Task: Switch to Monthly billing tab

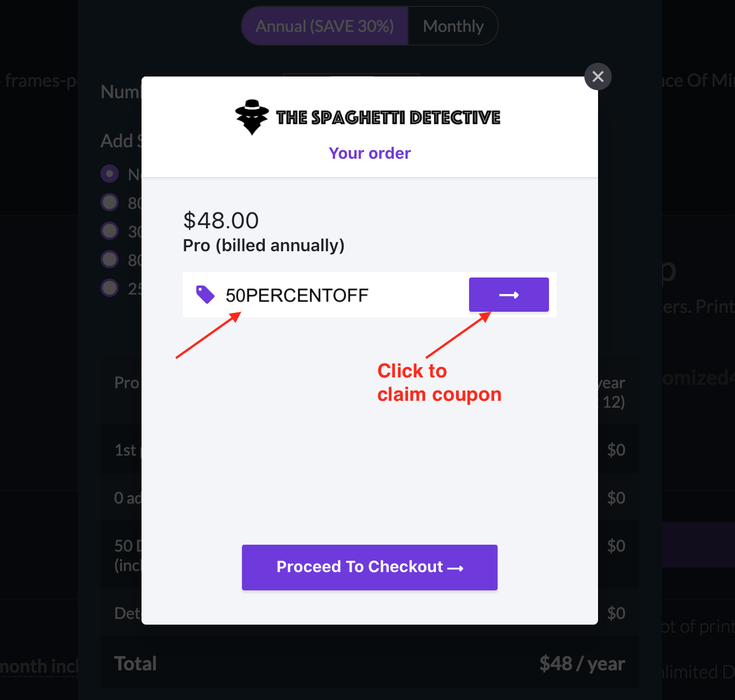Action: point(453,26)
